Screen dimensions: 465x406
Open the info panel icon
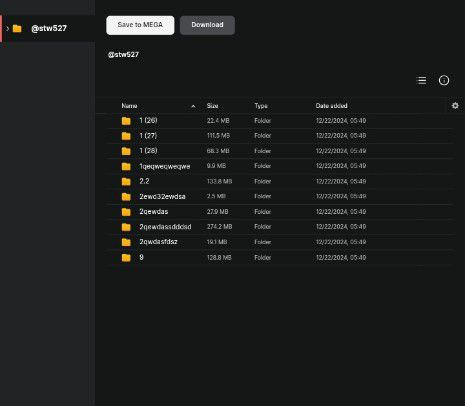pyautogui.click(x=444, y=80)
